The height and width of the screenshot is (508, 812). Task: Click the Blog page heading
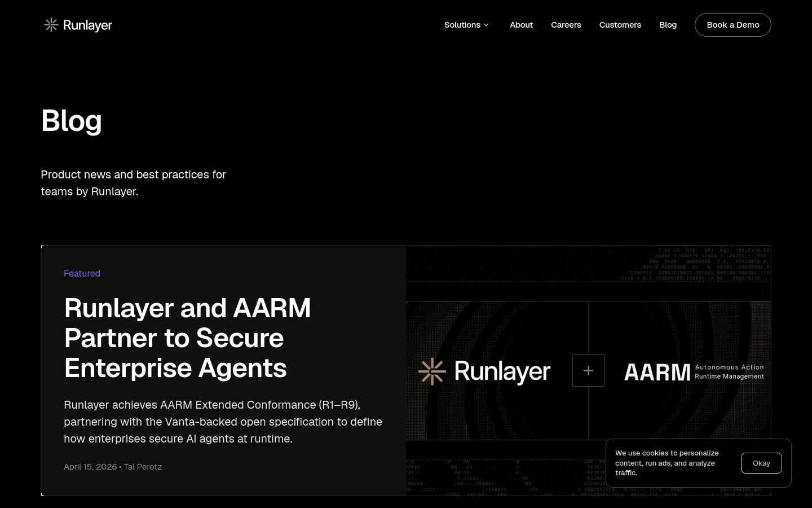[x=72, y=121]
